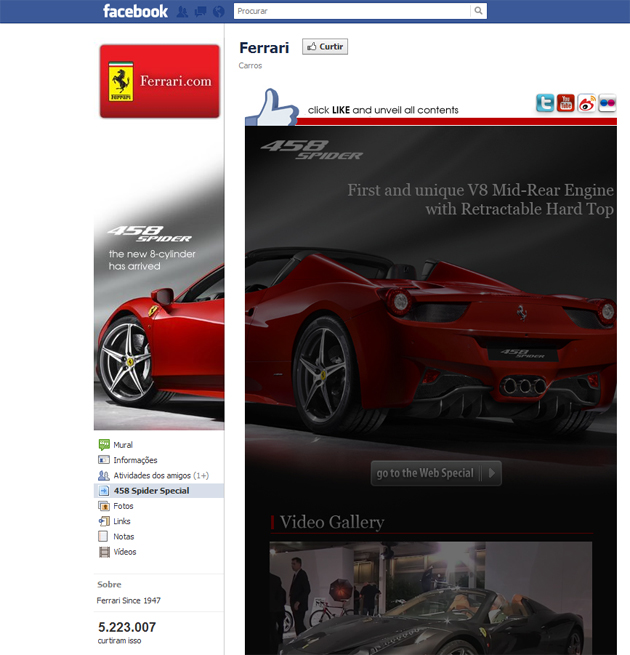Open the Video Gallery car video thumbnail
This screenshot has width=630, height=655.
coord(431,598)
